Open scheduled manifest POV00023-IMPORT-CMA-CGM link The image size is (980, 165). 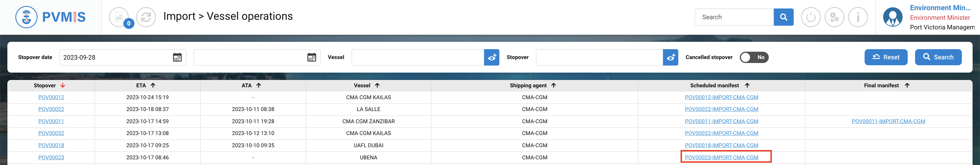(721, 157)
